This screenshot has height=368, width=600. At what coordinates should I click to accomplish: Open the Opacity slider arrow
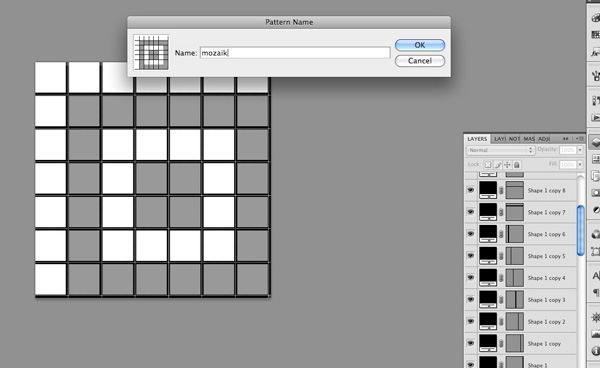[x=580, y=150]
